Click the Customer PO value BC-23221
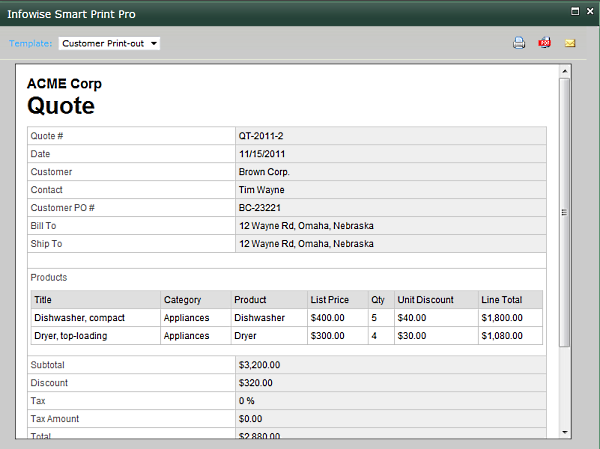The height and width of the screenshot is (449, 600). [x=262, y=208]
